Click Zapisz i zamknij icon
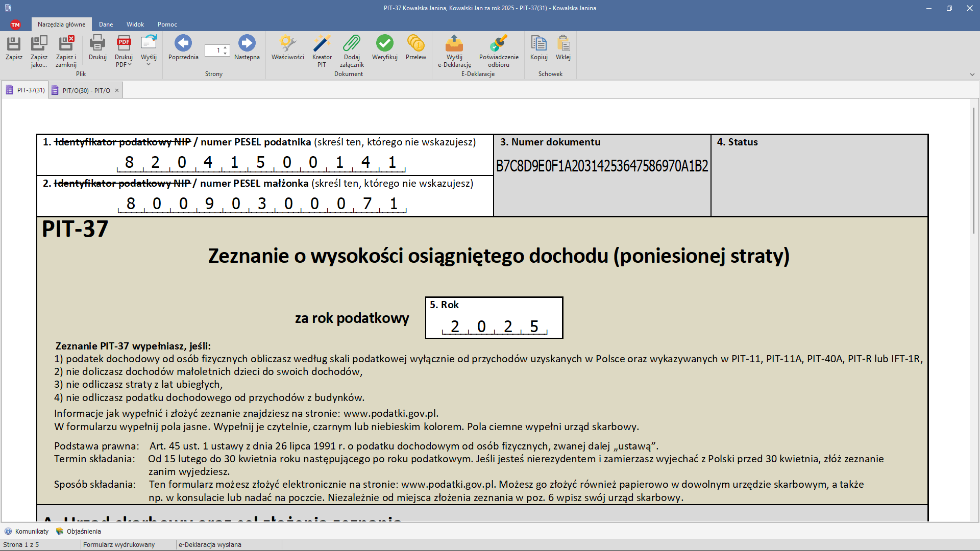 (x=66, y=51)
